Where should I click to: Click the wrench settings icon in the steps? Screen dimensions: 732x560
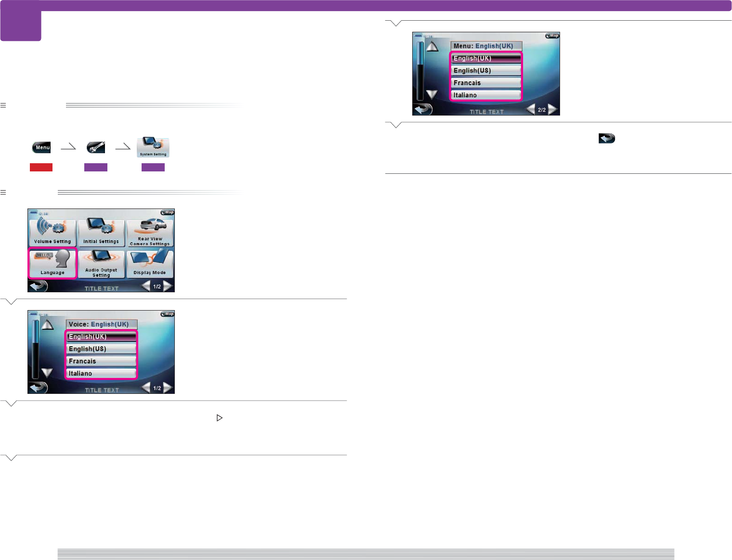click(x=96, y=147)
